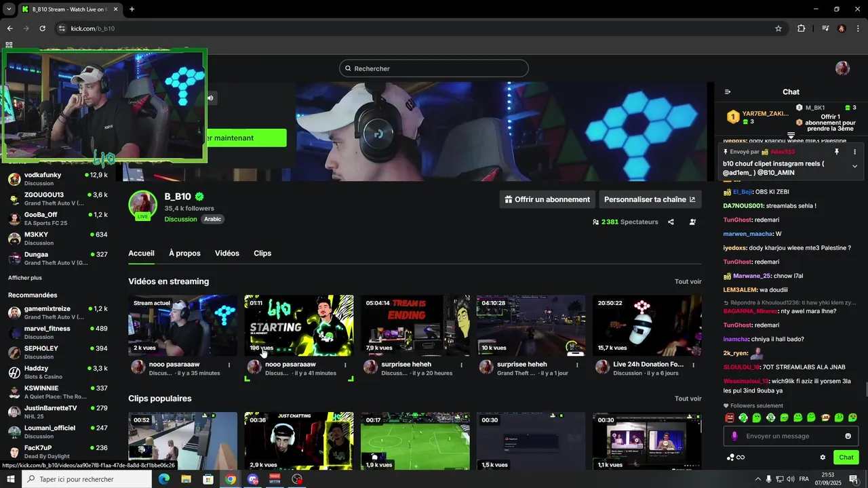Open the emoji picker in message box
Screen dimensions: 868x488
[848, 436]
